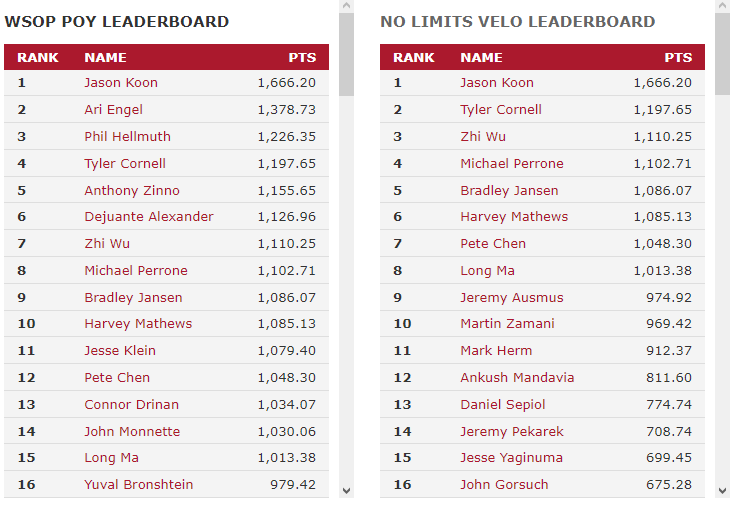Click the No Limits Velo scrollbar down arrow
This screenshot has width=741, height=511.
pos(722,491)
